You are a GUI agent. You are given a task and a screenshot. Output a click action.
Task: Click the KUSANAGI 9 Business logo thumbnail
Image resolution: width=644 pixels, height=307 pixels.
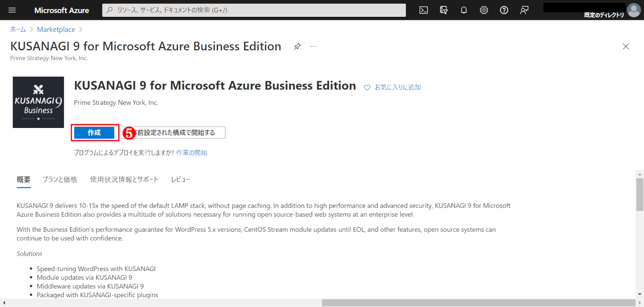39,102
